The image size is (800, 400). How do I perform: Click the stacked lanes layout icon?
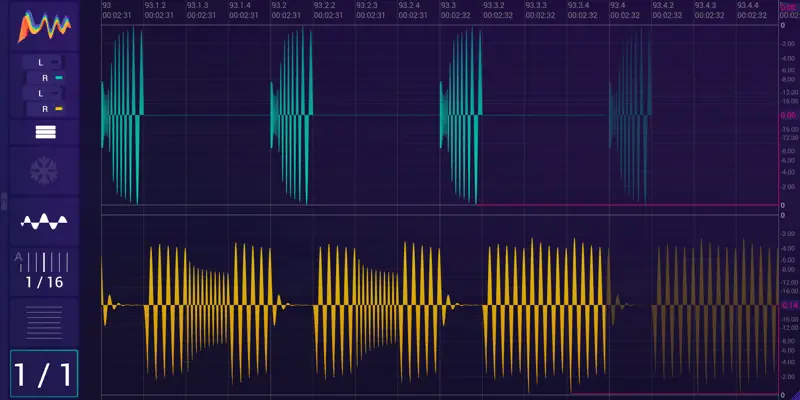44,131
